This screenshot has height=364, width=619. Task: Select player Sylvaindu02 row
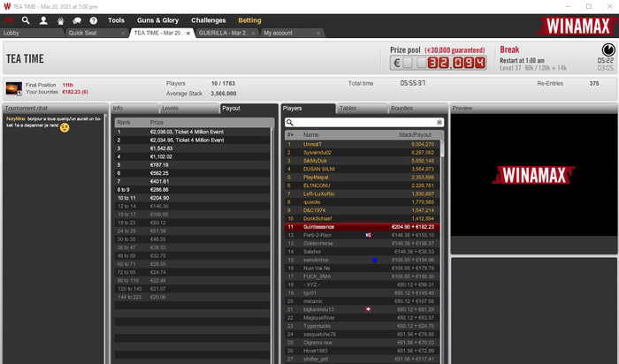[362, 153]
